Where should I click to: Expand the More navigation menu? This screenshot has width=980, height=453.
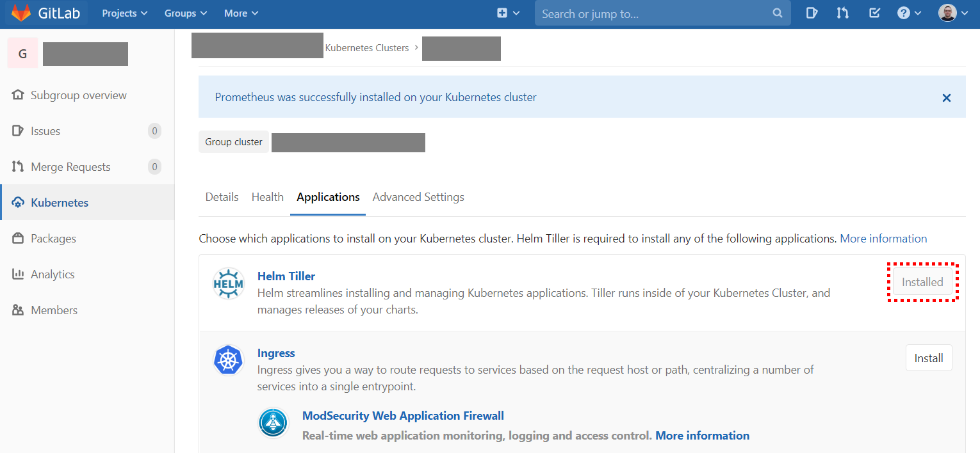coord(241,13)
